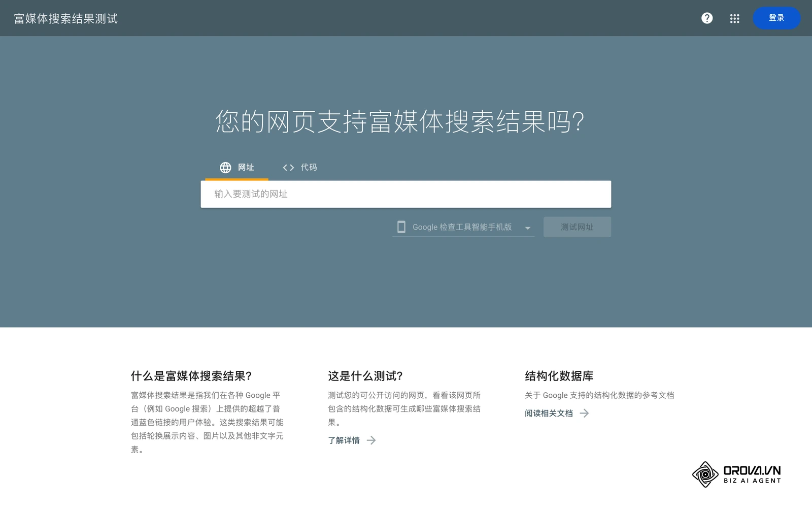The height and width of the screenshot is (508, 812).
Task: Click the smartphone icon in crawler selector
Action: pos(401,227)
